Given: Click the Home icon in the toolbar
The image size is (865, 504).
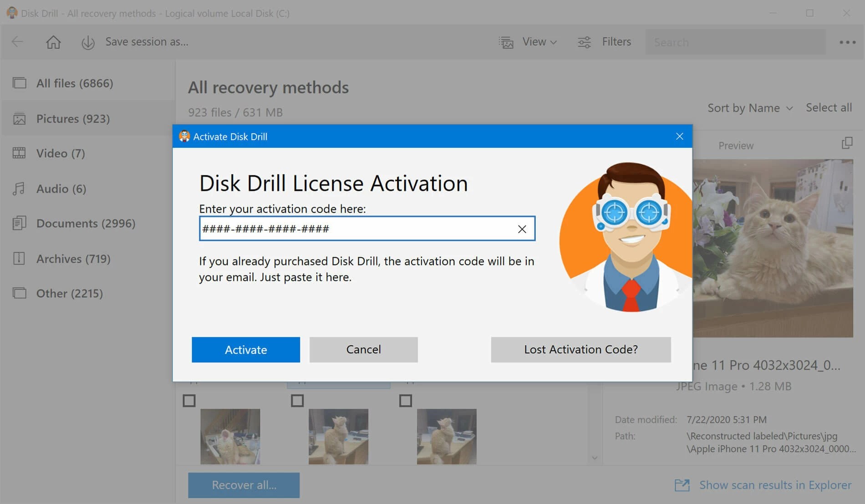Looking at the screenshot, I should pyautogui.click(x=53, y=41).
